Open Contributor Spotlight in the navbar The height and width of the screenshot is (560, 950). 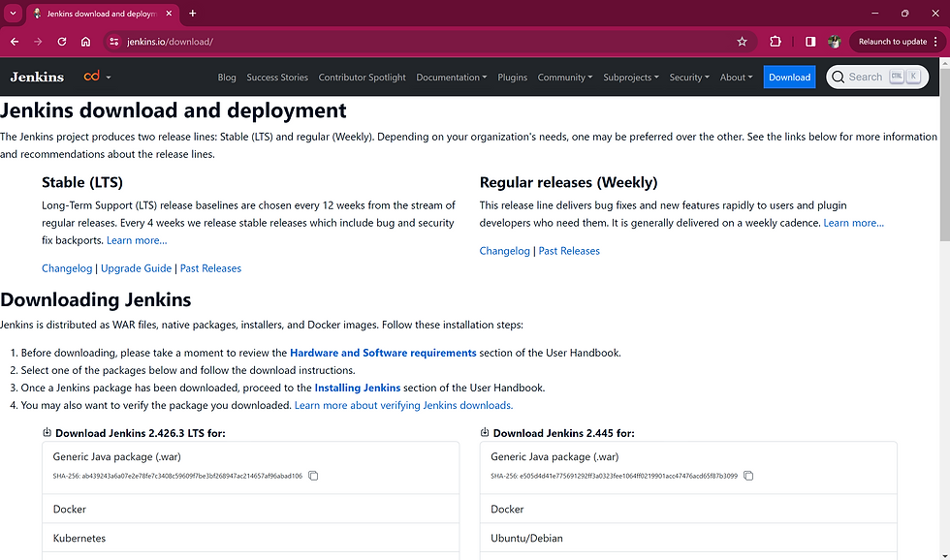(362, 78)
